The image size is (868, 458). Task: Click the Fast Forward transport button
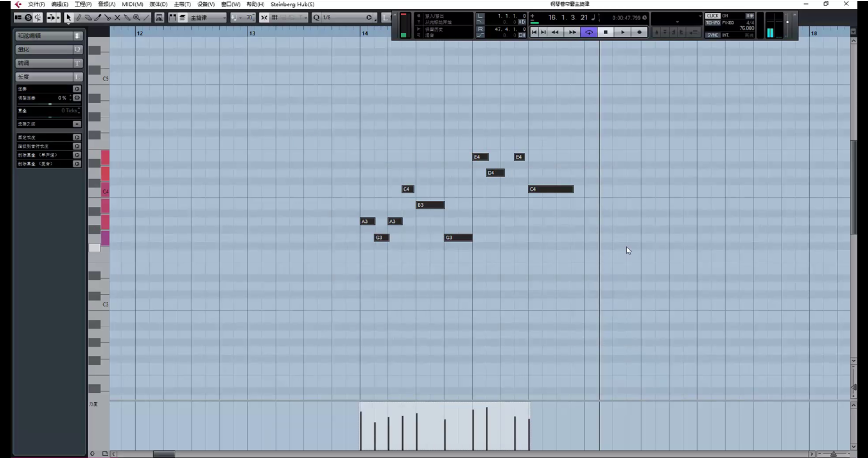pyautogui.click(x=572, y=32)
